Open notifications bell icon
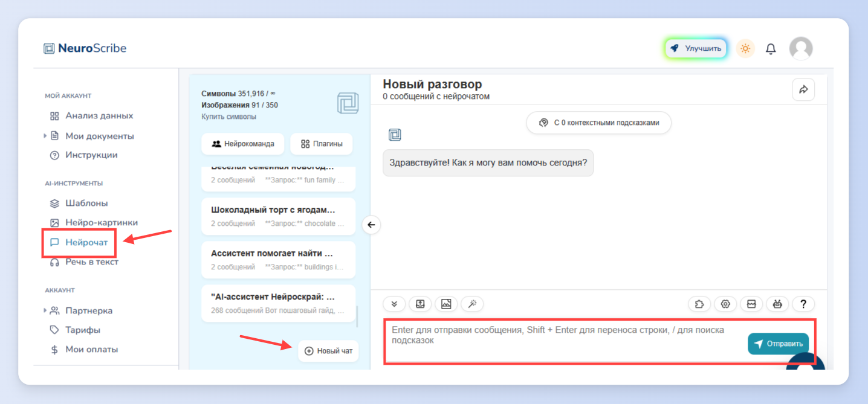The image size is (868, 404). [x=771, y=49]
